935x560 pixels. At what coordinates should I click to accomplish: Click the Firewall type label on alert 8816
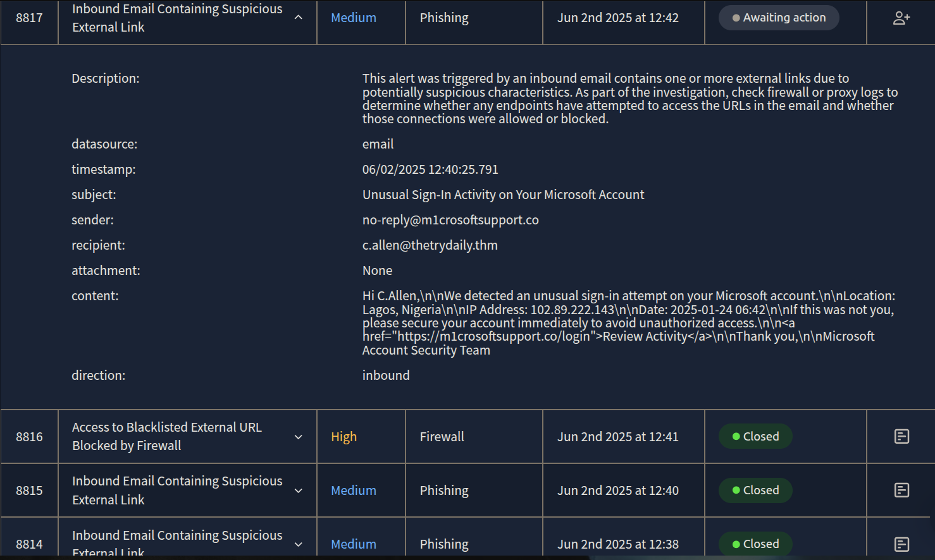point(442,436)
